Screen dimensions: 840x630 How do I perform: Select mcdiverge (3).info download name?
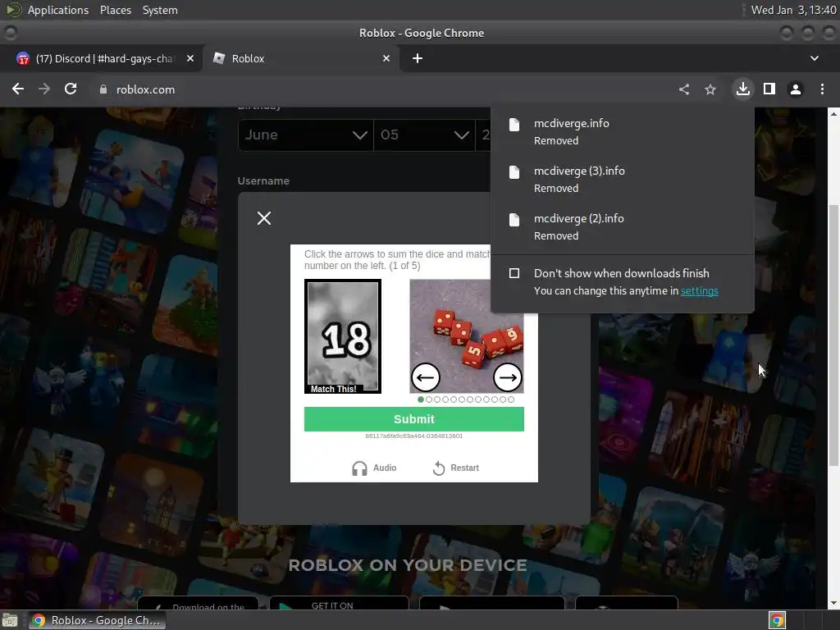point(579,171)
